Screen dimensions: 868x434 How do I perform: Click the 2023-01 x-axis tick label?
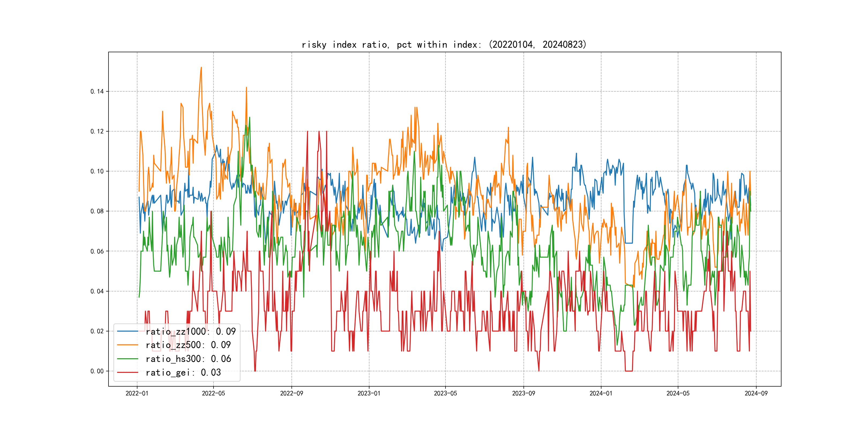[x=369, y=393]
